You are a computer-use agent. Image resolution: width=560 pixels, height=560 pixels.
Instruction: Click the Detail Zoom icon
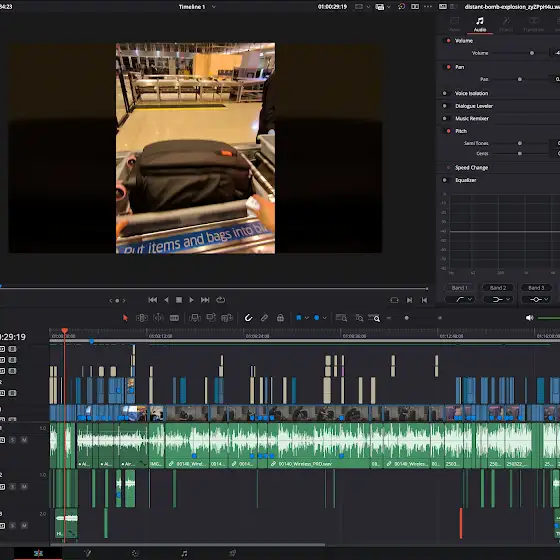coord(359,318)
